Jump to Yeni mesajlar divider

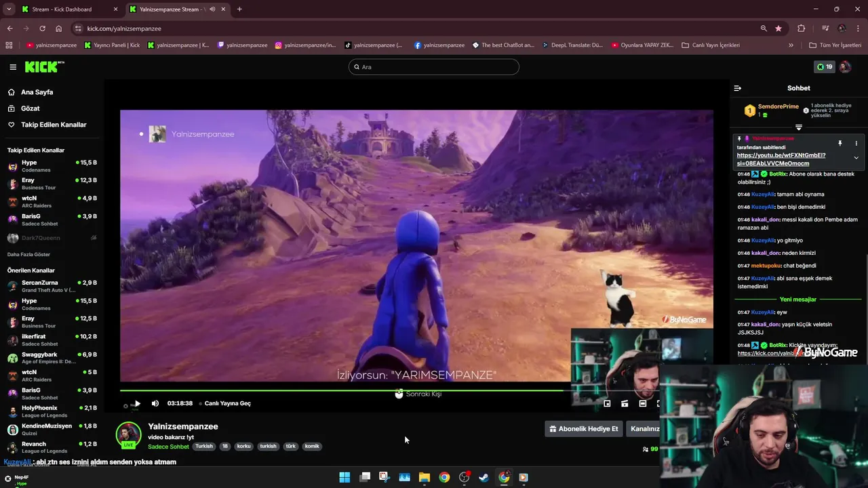coord(798,300)
